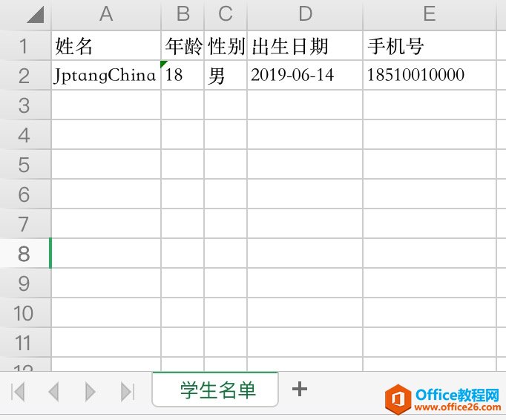Click empty cell E8
This screenshot has height=420, width=506.
[430, 254]
